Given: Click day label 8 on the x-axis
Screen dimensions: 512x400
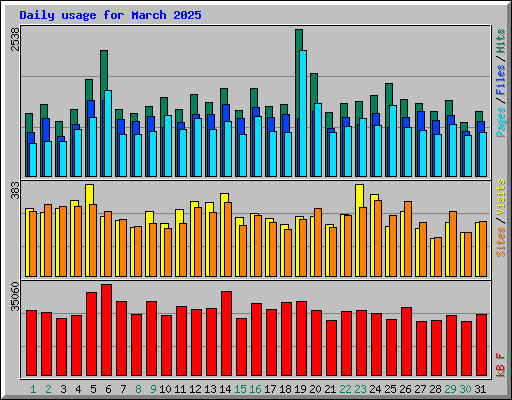Looking at the screenshot, I should coord(138,389).
